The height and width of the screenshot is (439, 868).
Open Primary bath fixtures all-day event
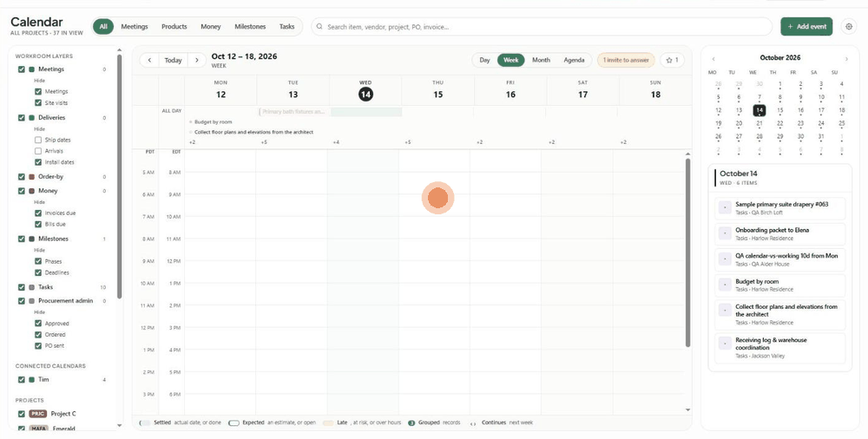[x=294, y=112]
